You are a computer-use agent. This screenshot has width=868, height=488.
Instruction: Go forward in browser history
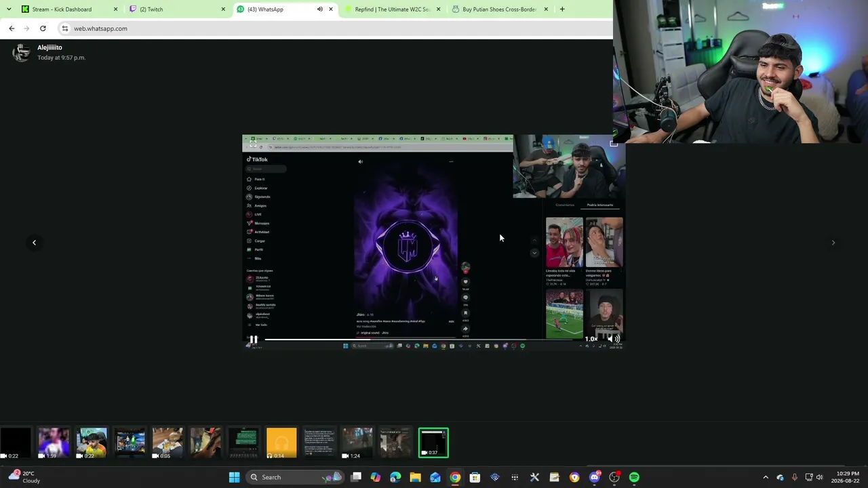coord(26,28)
